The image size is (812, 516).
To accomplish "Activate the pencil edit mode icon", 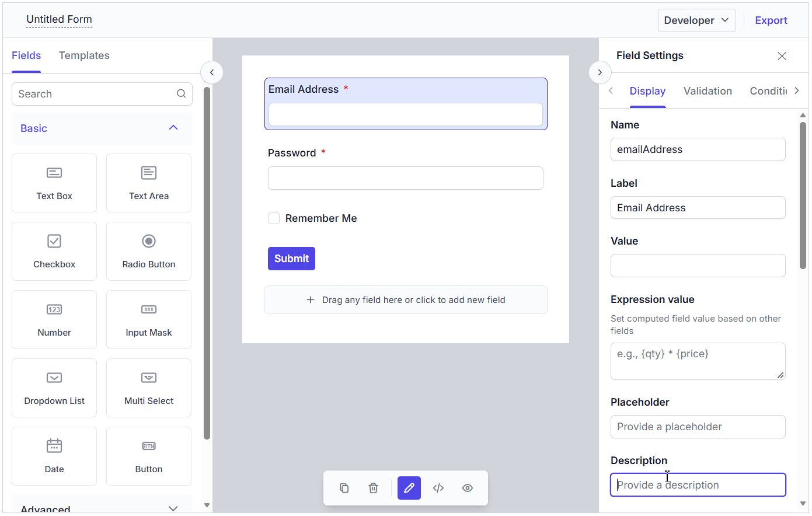I will click(409, 488).
